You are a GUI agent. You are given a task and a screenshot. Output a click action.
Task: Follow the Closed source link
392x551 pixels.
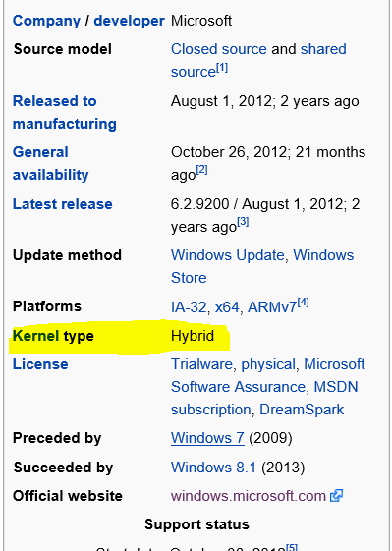219,49
